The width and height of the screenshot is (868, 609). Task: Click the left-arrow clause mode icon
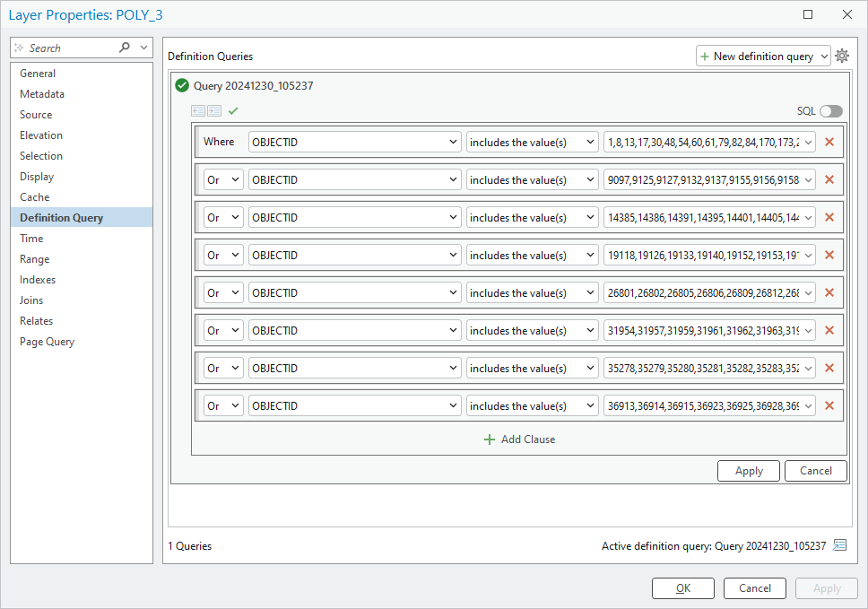[198, 110]
